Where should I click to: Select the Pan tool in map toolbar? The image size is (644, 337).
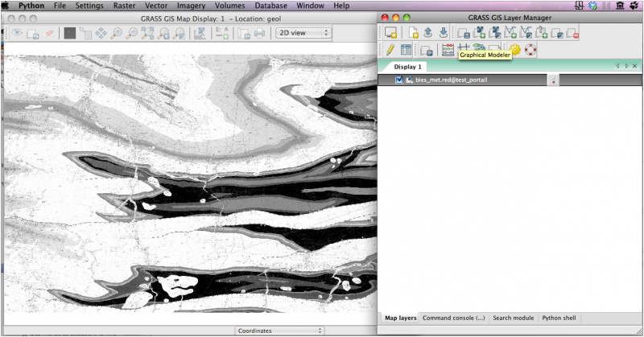[101, 33]
